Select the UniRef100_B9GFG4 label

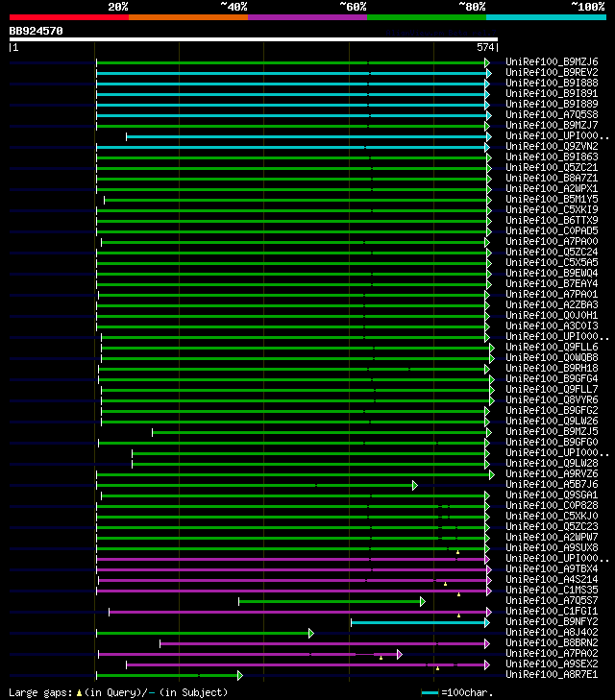coord(552,378)
